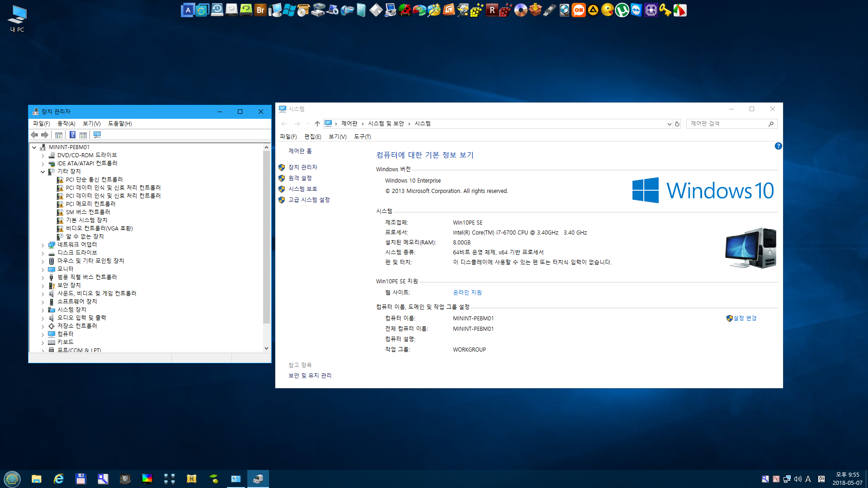The height and width of the screenshot is (488, 868).
Task: Open the uTorrent icon in top dock
Action: tap(622, 10)
